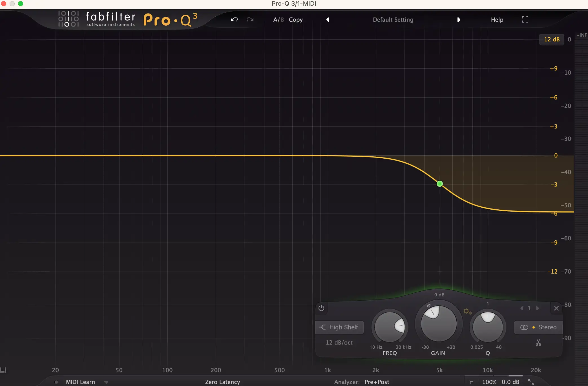Open the Help menu
This screenshot has height=386, width=588.
point(497,20)
